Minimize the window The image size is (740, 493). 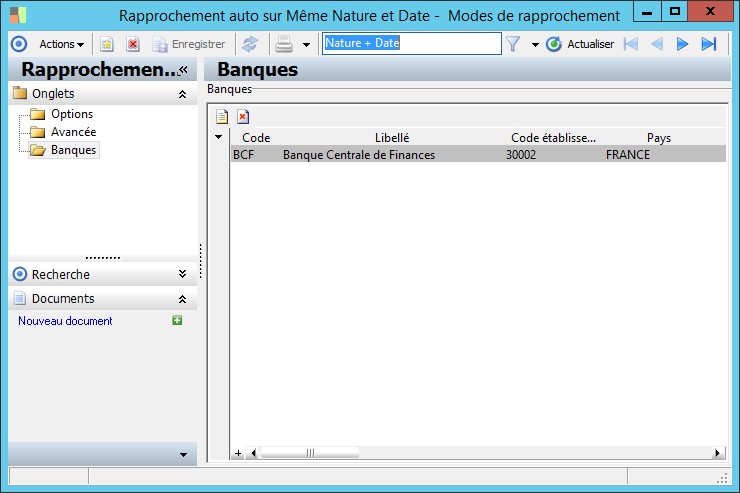tap(647, 12)
